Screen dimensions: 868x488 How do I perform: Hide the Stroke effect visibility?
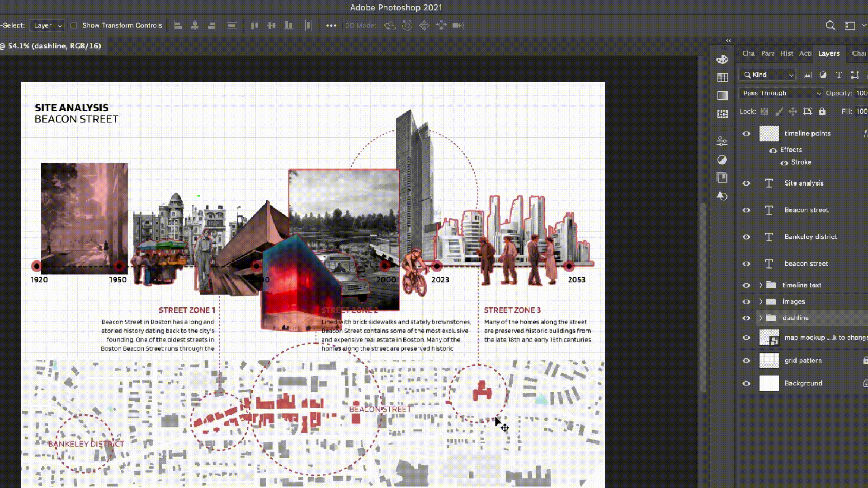(784, 163)
